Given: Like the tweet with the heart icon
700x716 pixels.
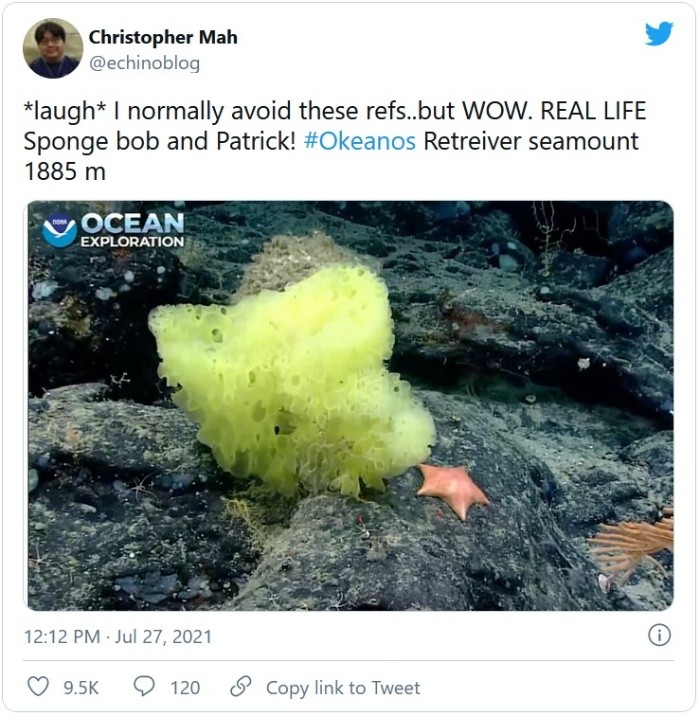Looking at the screenshot, I should (x=37, y=687).
